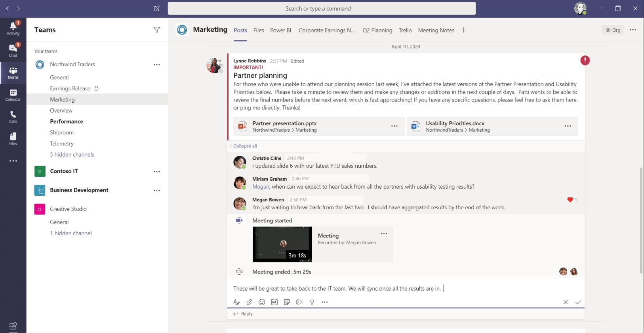
Task: Click the important red exclamation marker
Action: [x=585, y=60]
